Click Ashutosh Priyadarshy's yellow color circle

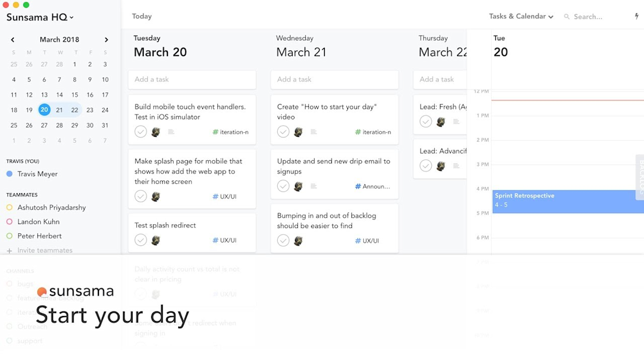pos(9,207)
